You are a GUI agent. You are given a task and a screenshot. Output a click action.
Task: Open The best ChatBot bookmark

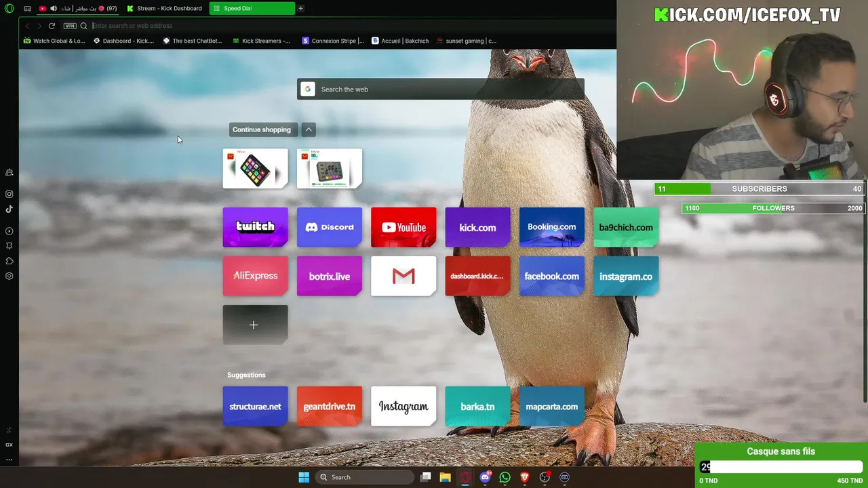click(193, 41)
